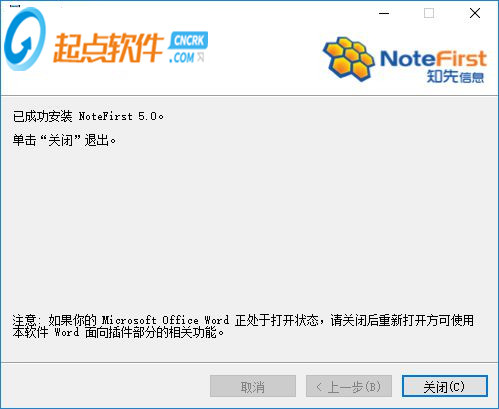The width and height of the screenshot is (499, 409).
Task: Click the small 网 character beside .COM
Action: tap(200, 57)
